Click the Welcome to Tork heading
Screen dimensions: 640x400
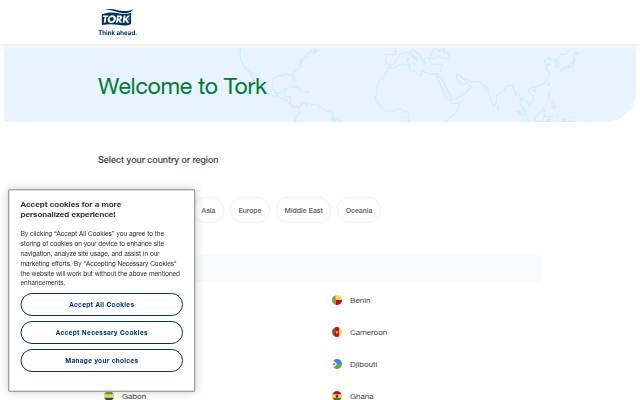[x=182, y=86]
